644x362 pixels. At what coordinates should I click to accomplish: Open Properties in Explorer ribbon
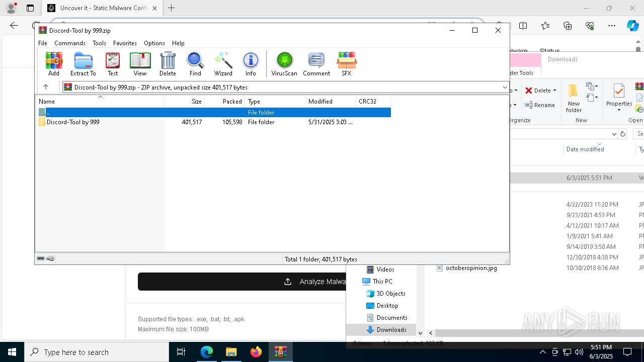(619, 99)
